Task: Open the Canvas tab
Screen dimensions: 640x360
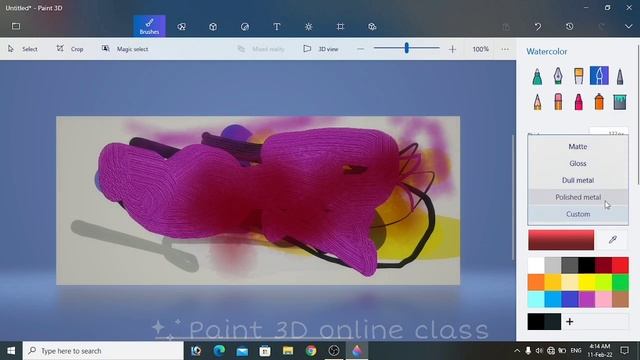Action: pos(340,27)
